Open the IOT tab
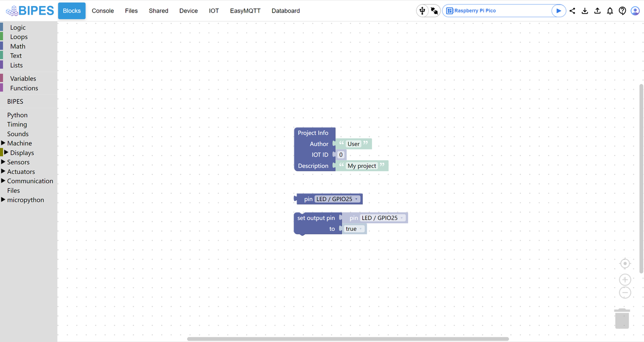 pos(214,11)
